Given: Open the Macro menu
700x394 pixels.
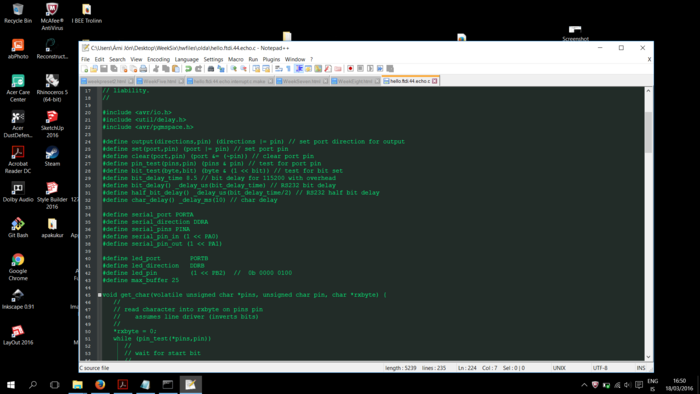Looking at the screenshot, I should pos(236,59).
